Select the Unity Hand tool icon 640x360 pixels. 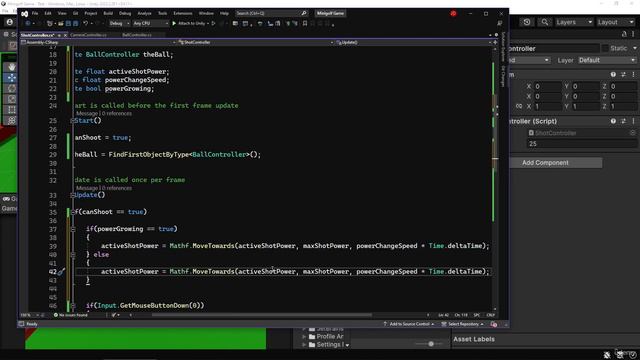[11, 67]
